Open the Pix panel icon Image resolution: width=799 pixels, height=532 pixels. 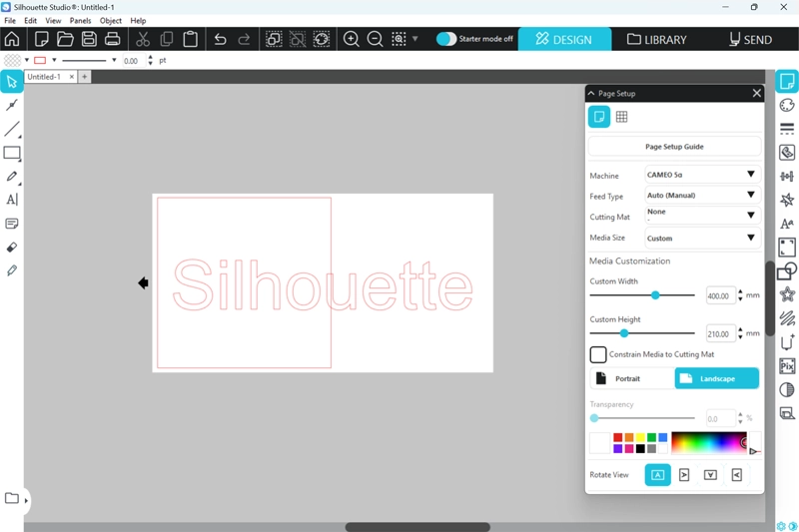787,366
